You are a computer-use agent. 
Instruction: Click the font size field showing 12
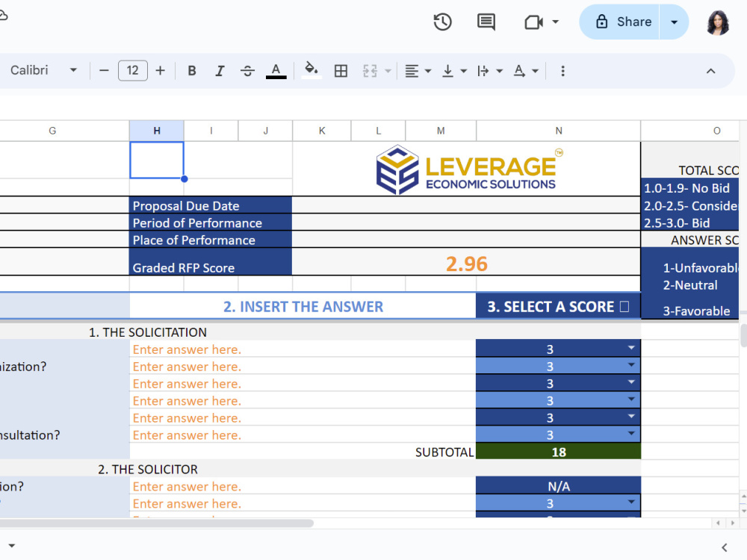(132, 70)
